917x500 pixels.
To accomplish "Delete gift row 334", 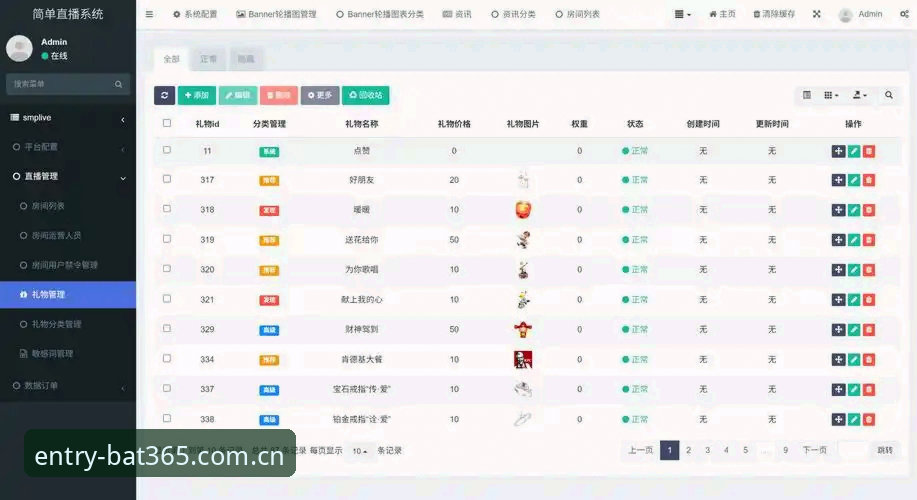I will [869, 360].
